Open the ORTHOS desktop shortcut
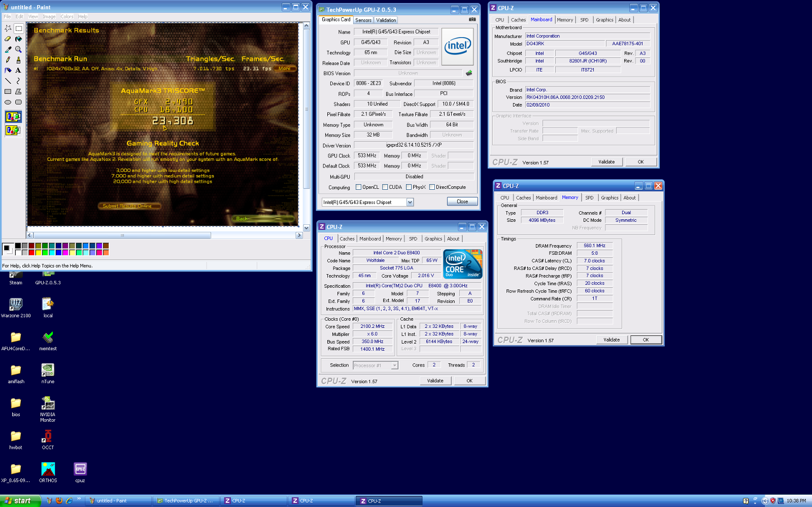The width and height of the screenshot is (812, 507). tap(48, 472)
